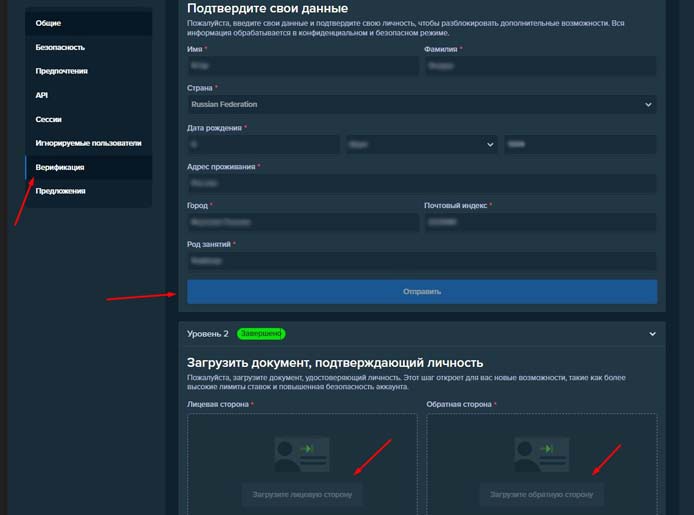Collapse the Уровень 2 section chevron
This screenshot has width=694, height=515.
click(652, 334)
